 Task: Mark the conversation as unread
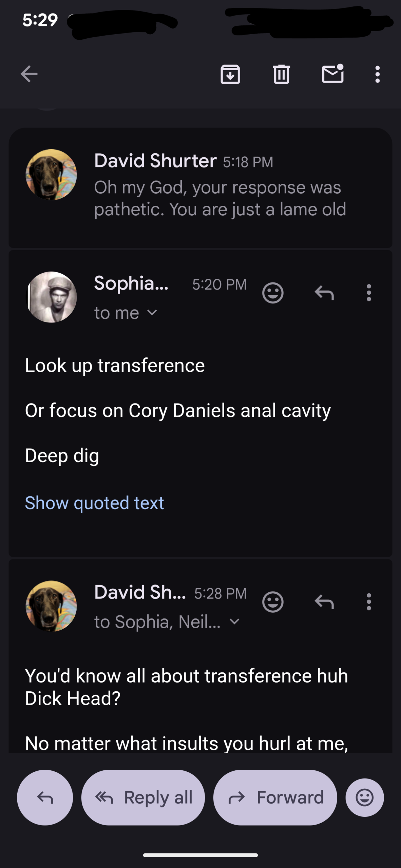pyautogui.click(x=332, y=74)
